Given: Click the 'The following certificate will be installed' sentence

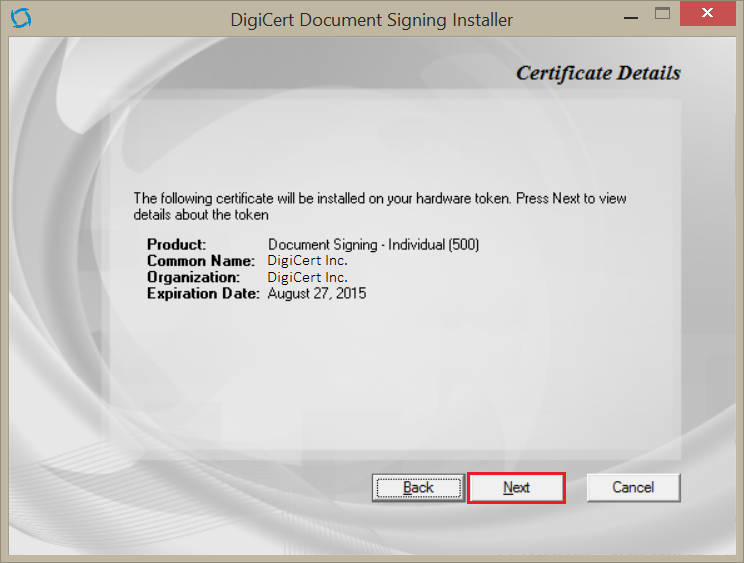Looking at the screenshot, I should (x=380, y=198).
